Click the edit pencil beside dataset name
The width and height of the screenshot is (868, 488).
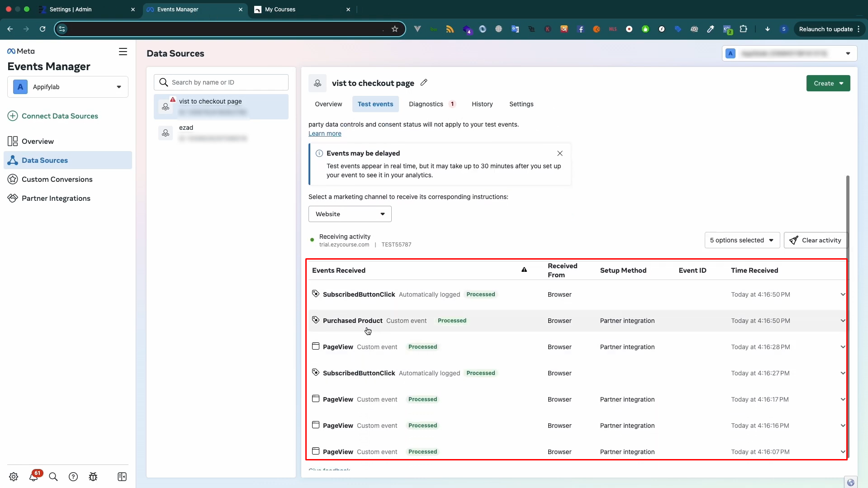(x=424, y=82)
